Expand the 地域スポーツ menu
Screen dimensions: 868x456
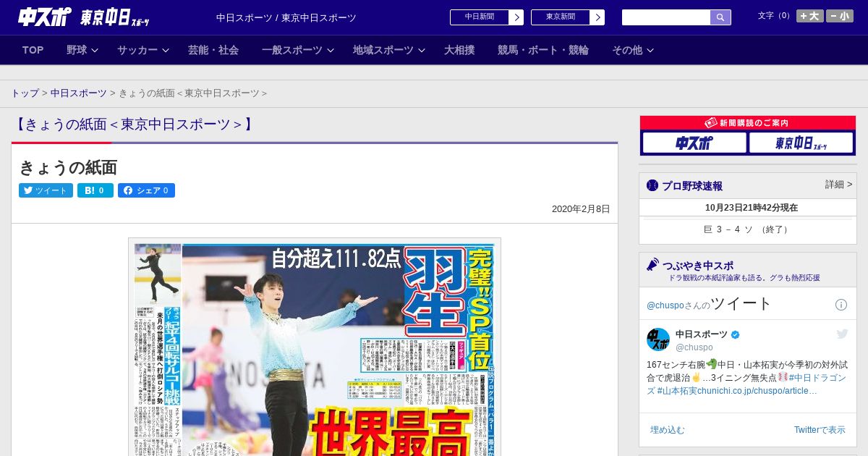[x=388, y=50]
